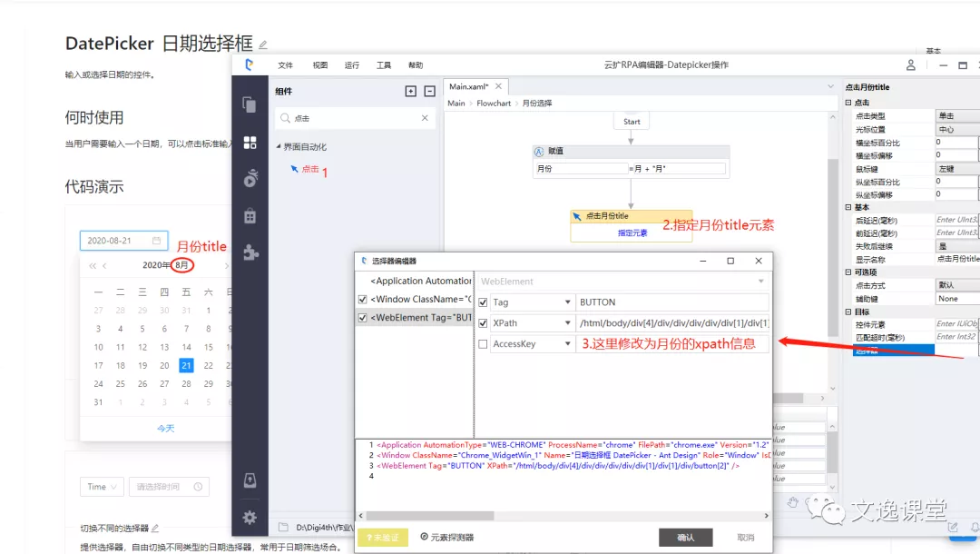Open settings gear in the sidebar

[250, 518]
